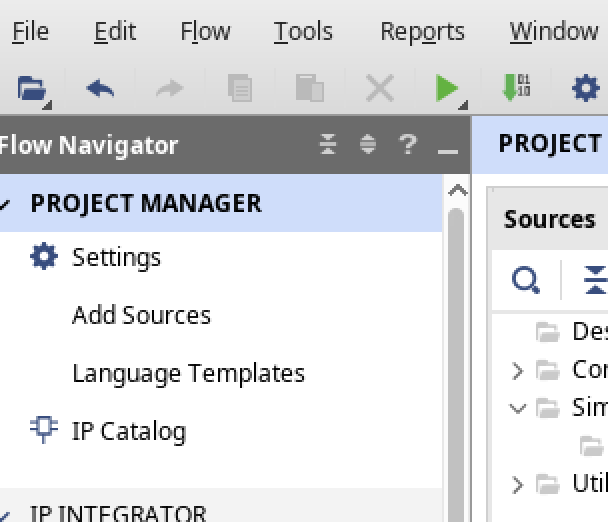Click the Generate Bitstream toolbar icon
Screen dimensions: 608x522
[x=516, y=89]
